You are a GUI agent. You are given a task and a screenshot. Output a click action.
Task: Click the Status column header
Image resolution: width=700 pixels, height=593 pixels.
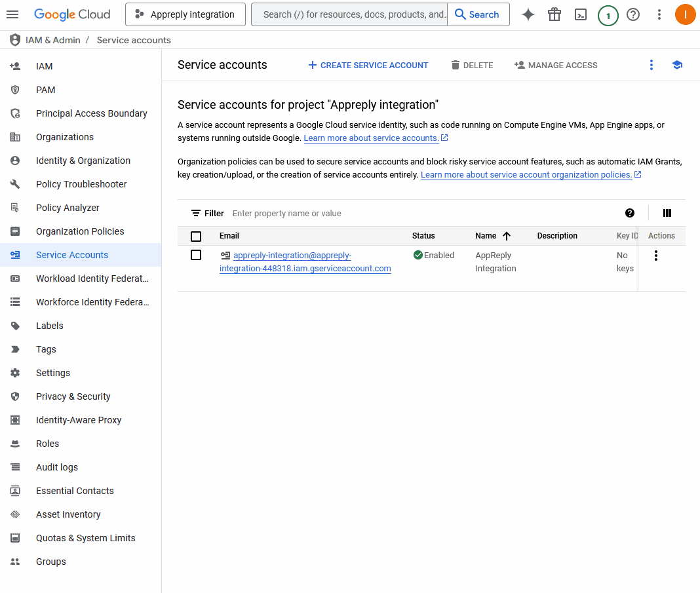pos(423,236)
